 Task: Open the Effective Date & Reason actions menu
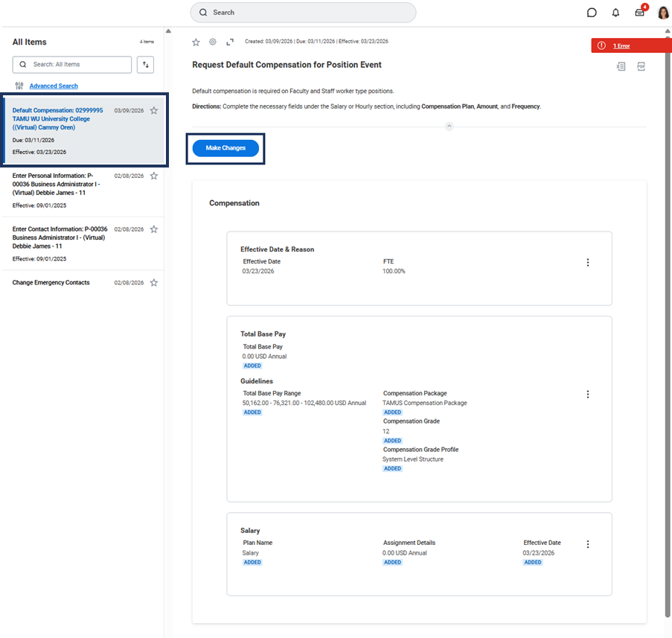pyautogui.click(x=588, y=263)
